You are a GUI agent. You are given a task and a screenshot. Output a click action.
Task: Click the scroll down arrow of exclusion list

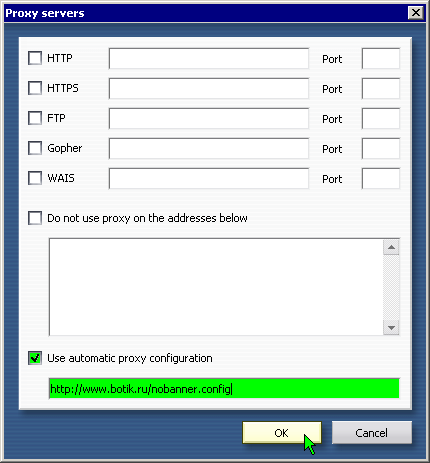tap(391, 328)
